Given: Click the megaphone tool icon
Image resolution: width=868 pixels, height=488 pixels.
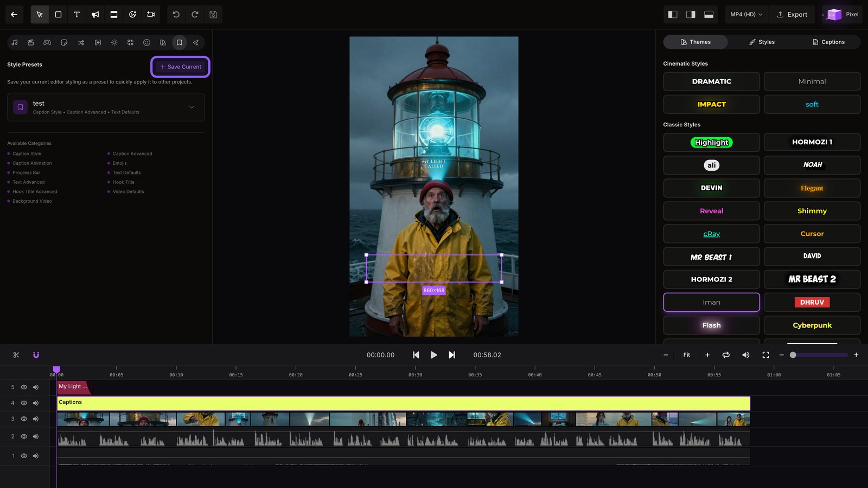Looking at the screenshot, I should pos(95,15).
